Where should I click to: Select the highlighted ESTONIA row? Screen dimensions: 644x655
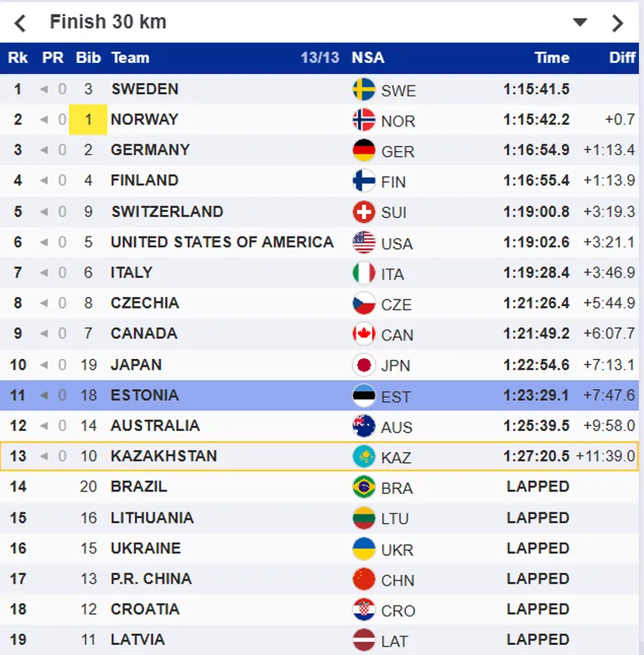(319, 395)
